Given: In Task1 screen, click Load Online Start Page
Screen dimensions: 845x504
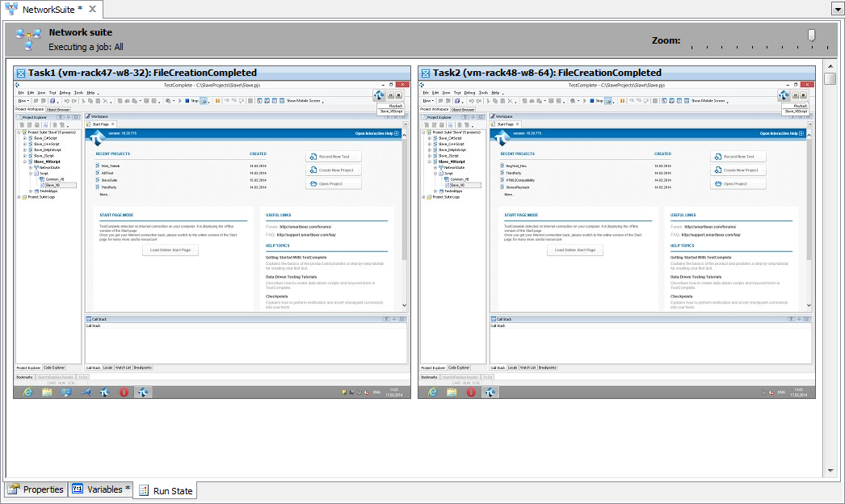Looking at the screenshot, I should pos(170,250).
